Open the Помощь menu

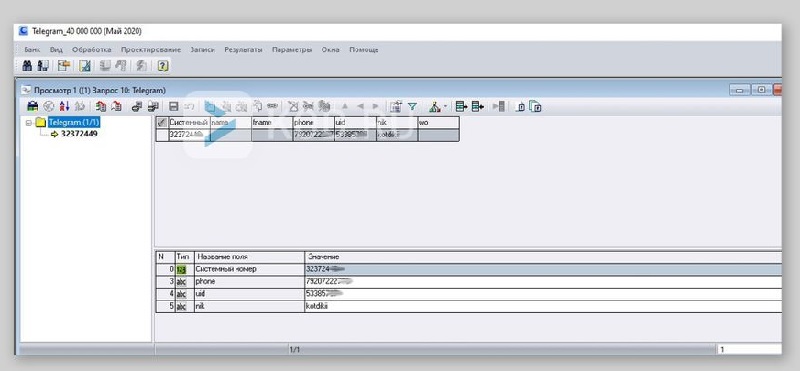(364, 50)
